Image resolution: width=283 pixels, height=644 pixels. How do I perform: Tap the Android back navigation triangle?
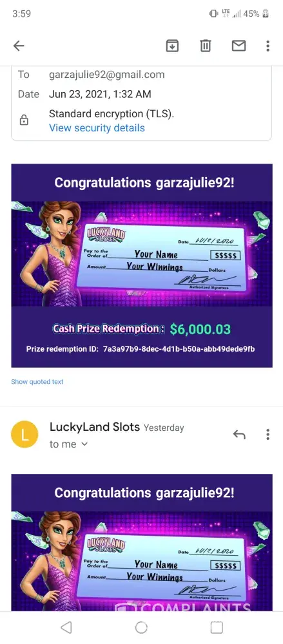click(x=66, y=627)
